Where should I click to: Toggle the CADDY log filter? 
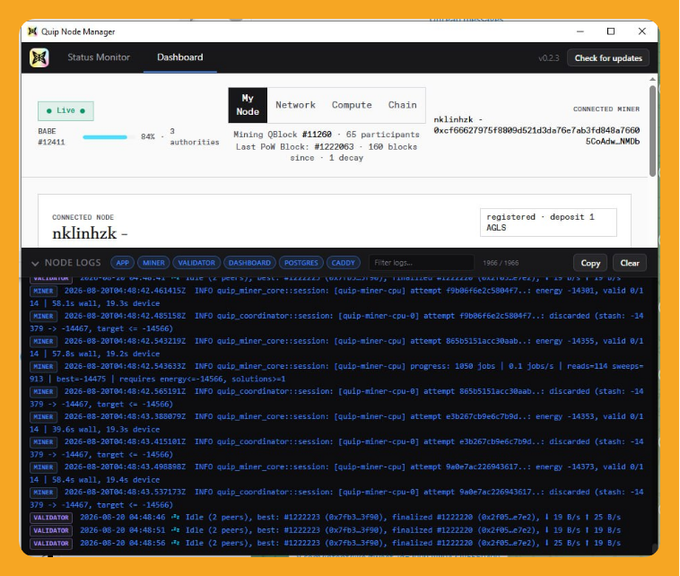343,263
